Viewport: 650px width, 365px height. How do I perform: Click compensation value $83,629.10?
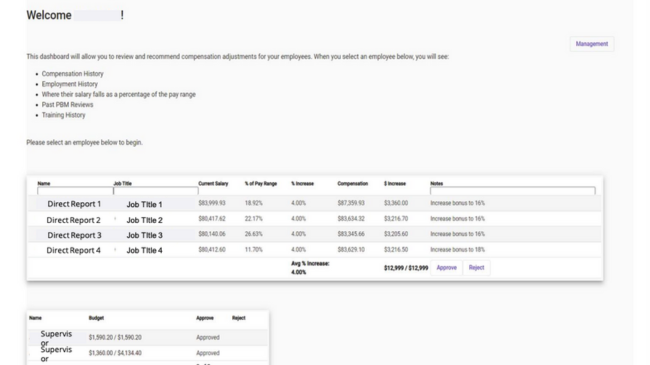click(x=351, y=250)
